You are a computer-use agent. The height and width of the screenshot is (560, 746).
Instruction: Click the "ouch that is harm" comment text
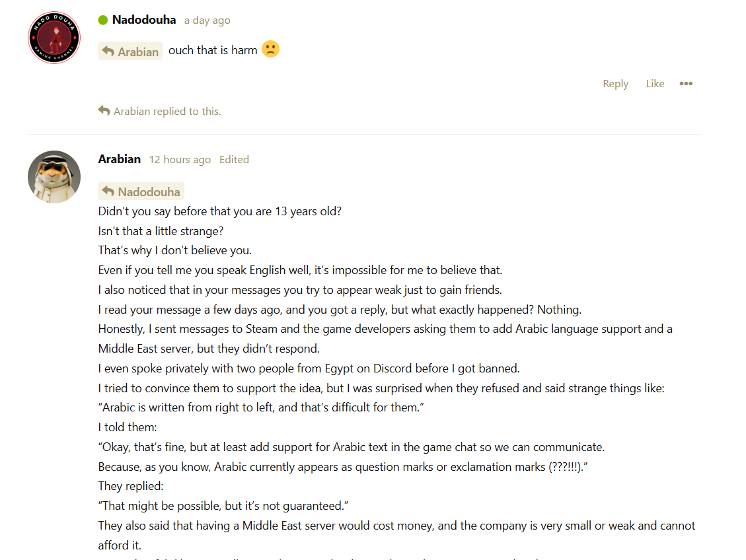tap(213, 50)
